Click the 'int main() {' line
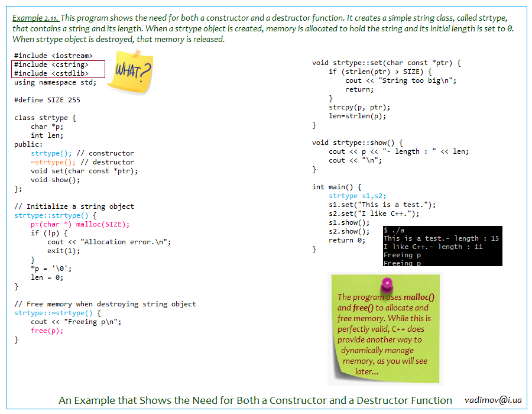The height and width of the screenshot is (414, 532). click(337, 187)
